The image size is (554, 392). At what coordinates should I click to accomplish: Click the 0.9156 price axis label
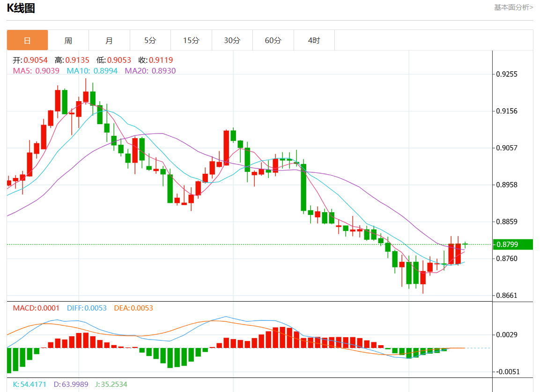point(507,111)
